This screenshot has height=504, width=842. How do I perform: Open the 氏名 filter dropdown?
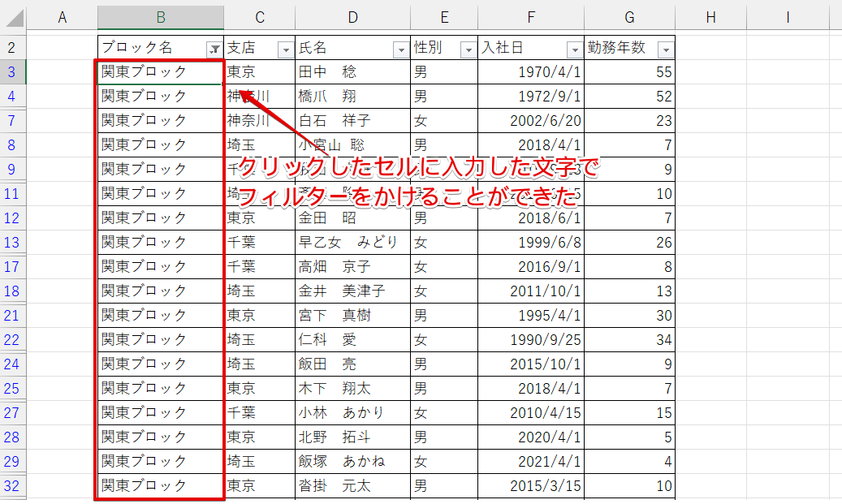click(x=401, y=50)
